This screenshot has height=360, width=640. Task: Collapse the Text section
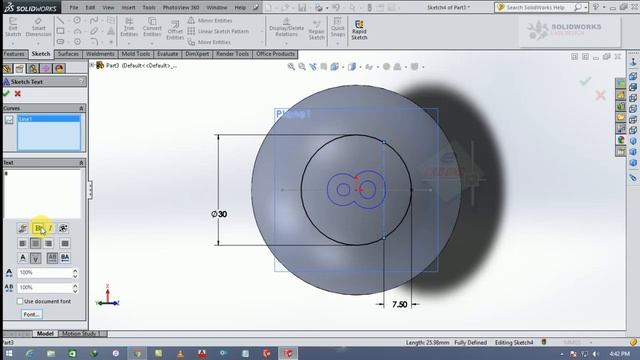pos(81,162)
